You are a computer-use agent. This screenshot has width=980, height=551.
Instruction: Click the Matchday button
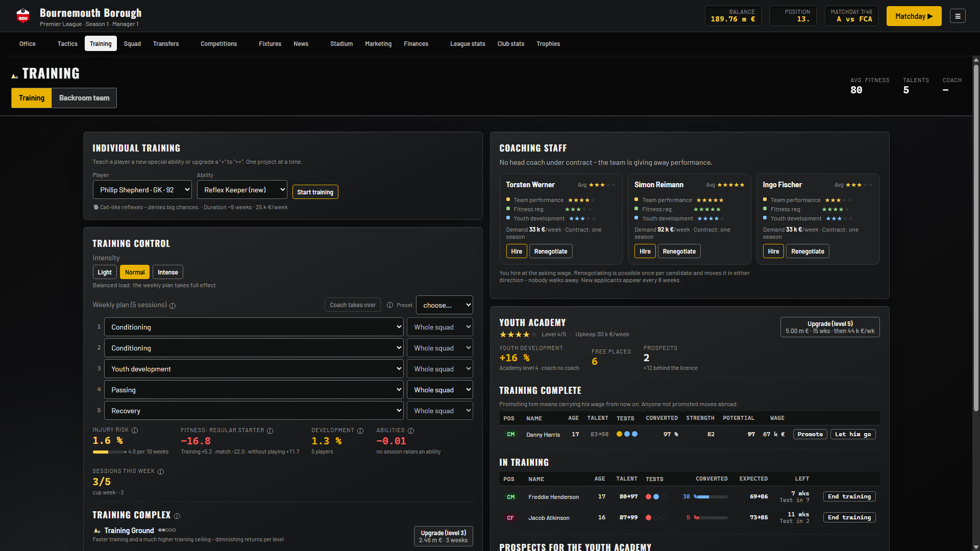tap(914, 16)
